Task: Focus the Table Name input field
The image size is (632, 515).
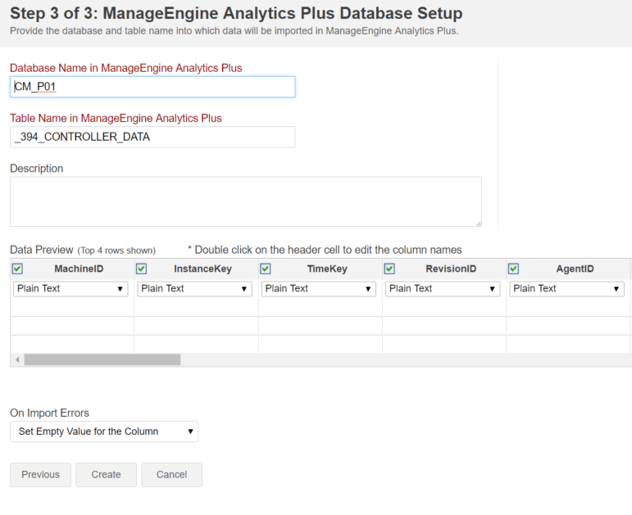Action: point(153,137)
